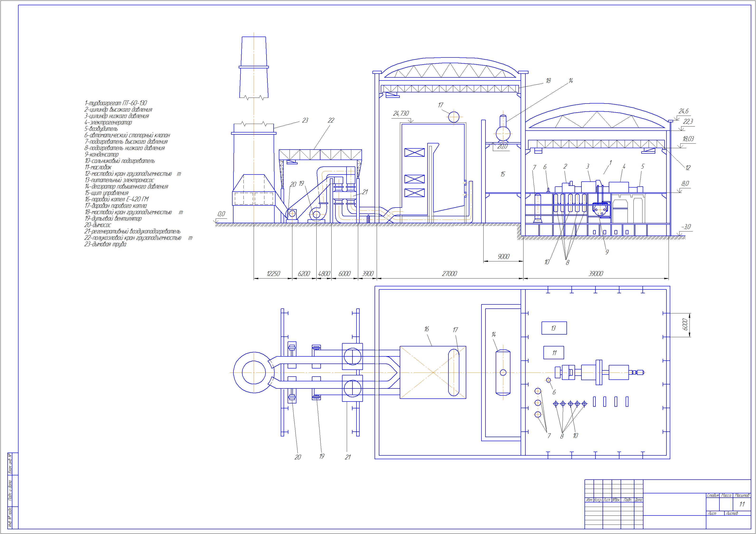756x534 pixels.
Task: Click the 39000 dimension label
Action: (x=596, y=273)
